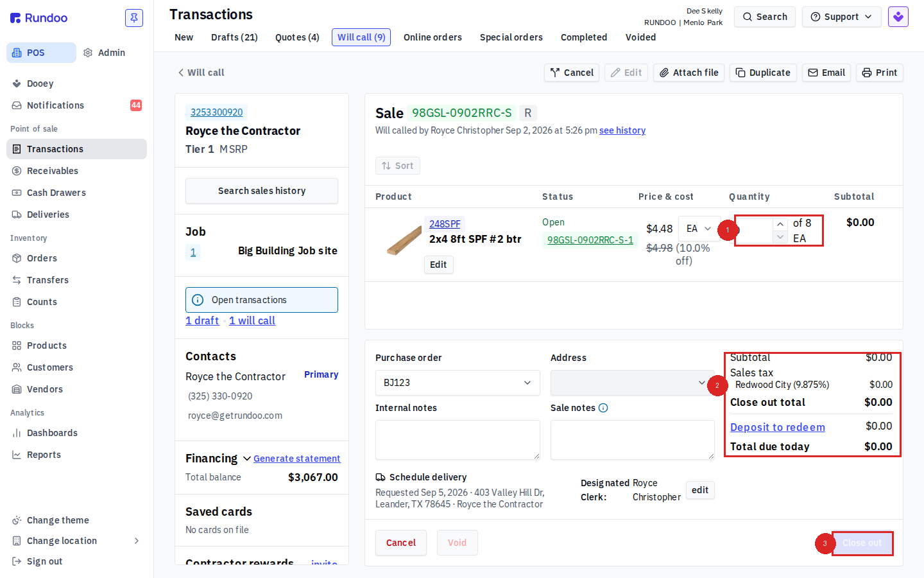Increase quantity with up arrow
924x578 pixels.
780,223
